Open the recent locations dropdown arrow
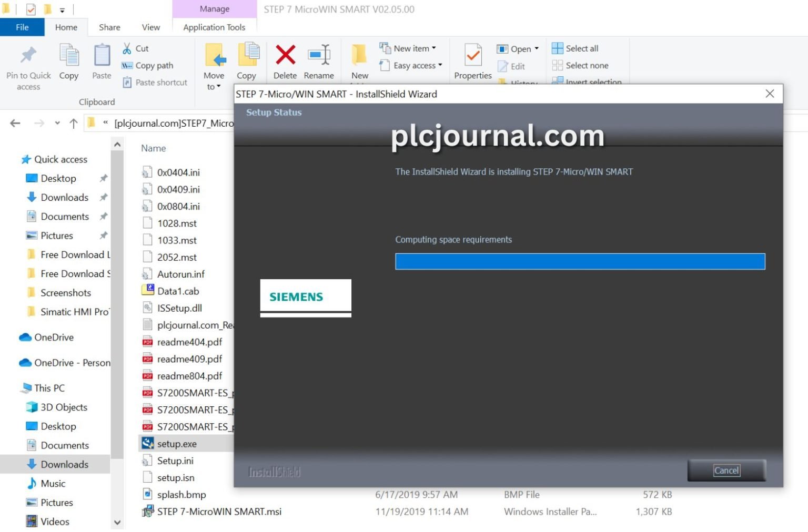Image resolution: width=808 pixels, height=532 pixels. click(x=57, y=124)
